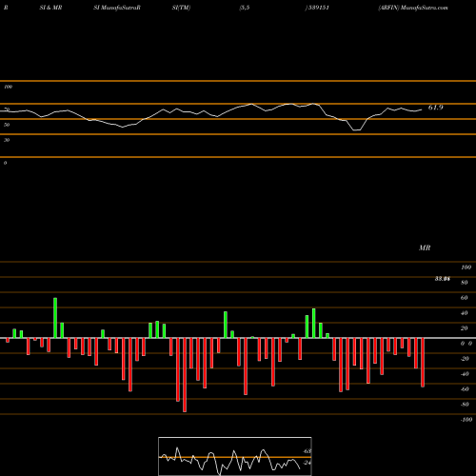
Task: Click the MR axis label 60
Action: click(x=464, y=298)
